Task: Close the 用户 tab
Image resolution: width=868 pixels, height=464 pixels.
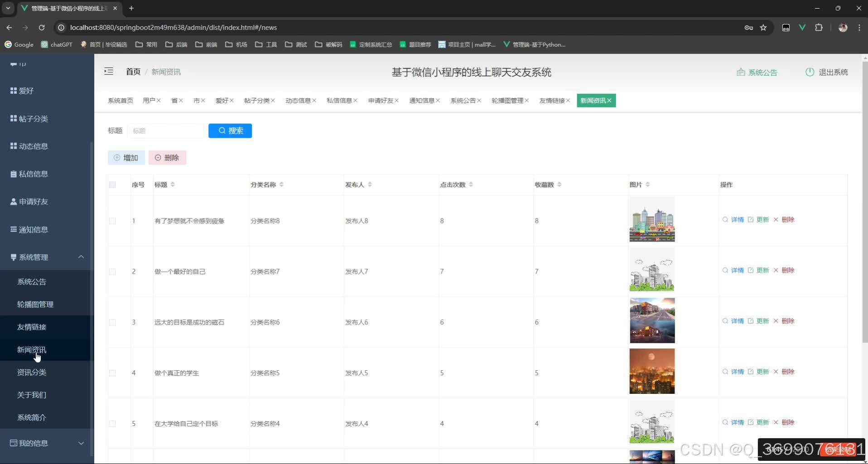Action: pos(158,100)
